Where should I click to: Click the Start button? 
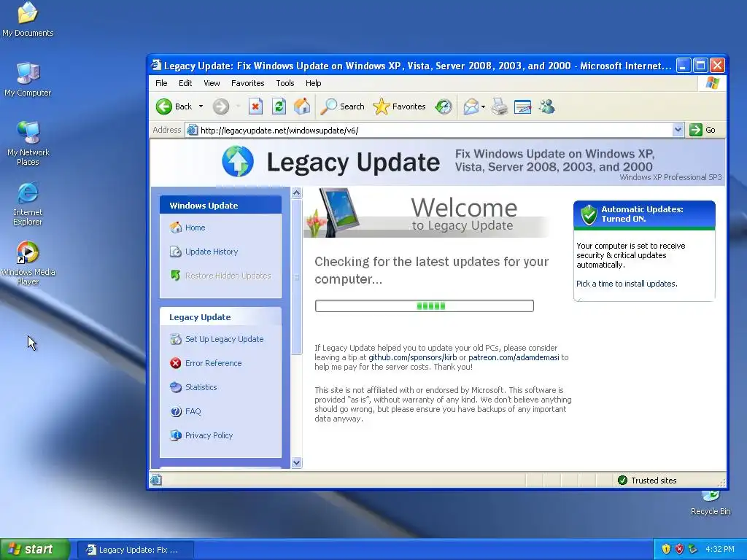35,549
